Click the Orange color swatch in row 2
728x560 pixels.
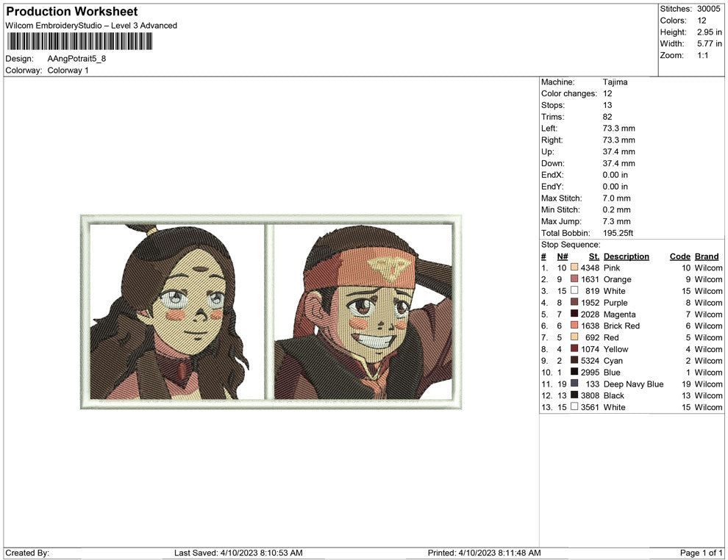[x=574, y=279]
